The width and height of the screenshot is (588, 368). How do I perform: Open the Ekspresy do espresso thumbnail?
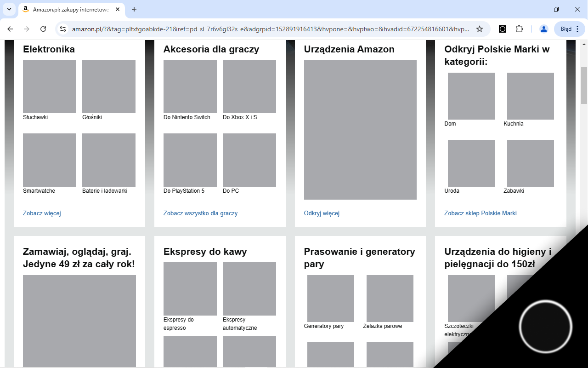tap(190, 289)
